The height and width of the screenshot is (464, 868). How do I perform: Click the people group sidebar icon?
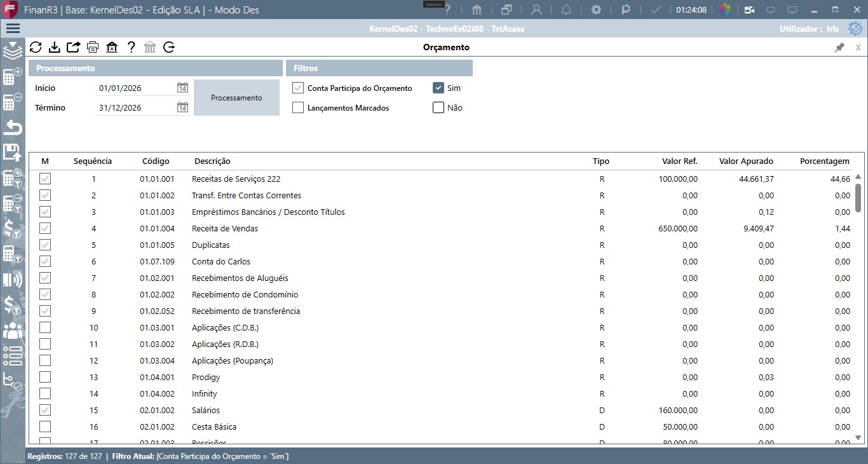[x=13, y=331]
